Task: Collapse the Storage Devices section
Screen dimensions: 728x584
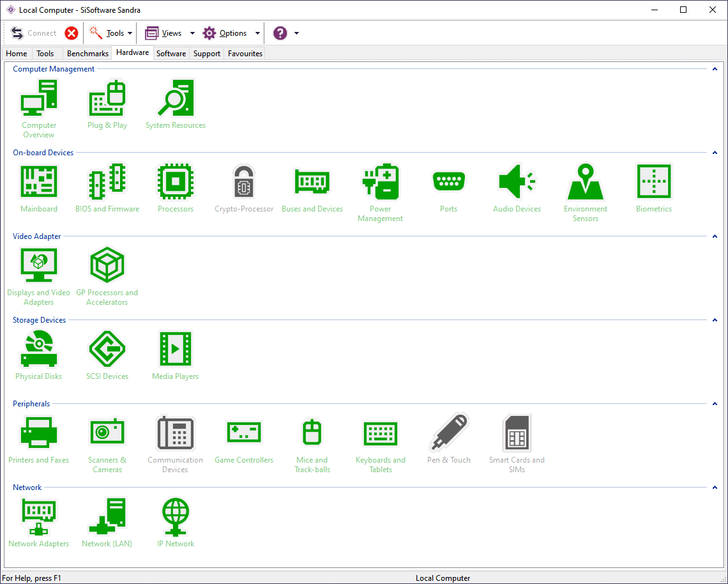Action: (715, 319)
